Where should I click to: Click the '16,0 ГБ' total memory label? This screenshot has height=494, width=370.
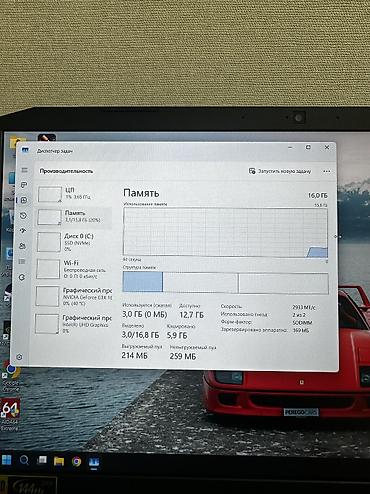coord(318,195)
